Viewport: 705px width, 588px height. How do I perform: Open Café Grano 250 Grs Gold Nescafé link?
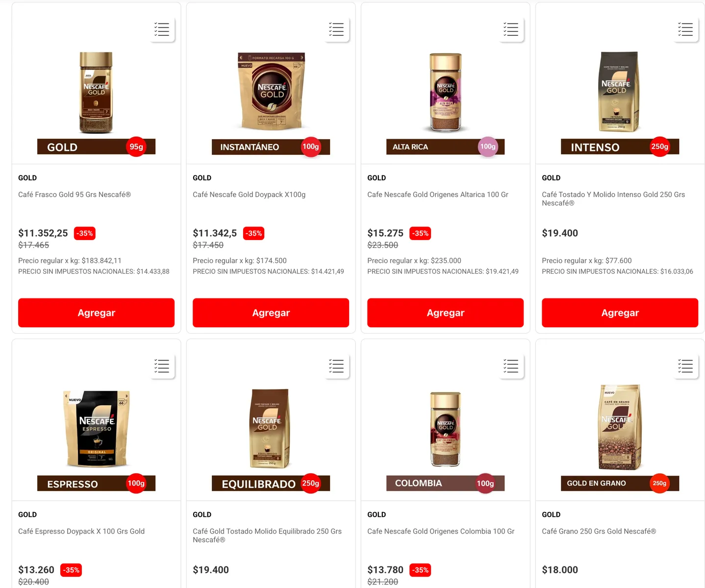click(599, 531)
